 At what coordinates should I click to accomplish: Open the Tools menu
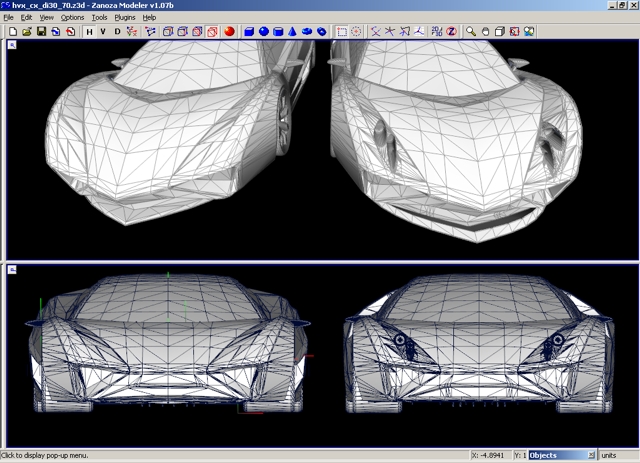pyautogui.click(x=99, y=17)
